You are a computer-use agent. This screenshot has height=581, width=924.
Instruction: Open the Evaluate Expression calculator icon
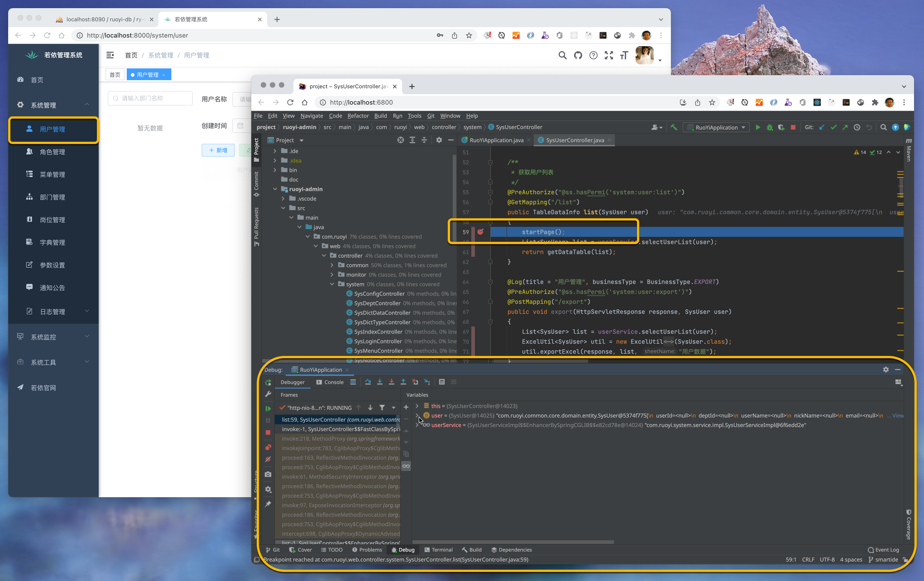coord(442,382)
